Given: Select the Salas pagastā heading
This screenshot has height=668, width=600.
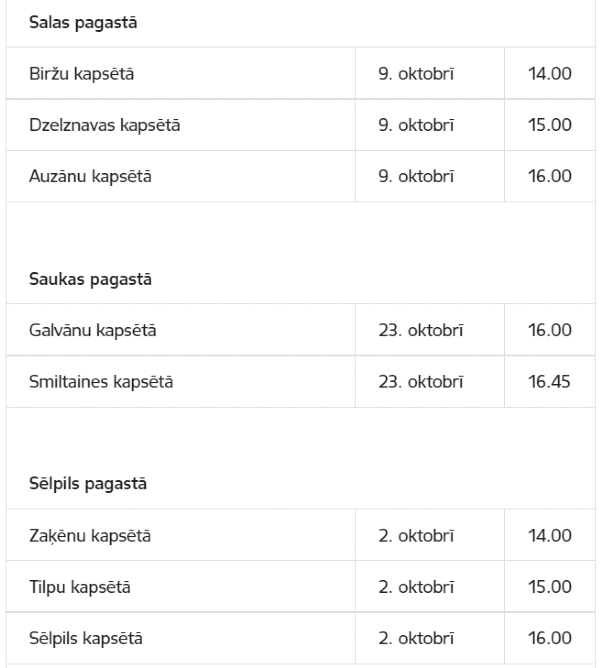Looking at the screenshot, I should [83, 23].
